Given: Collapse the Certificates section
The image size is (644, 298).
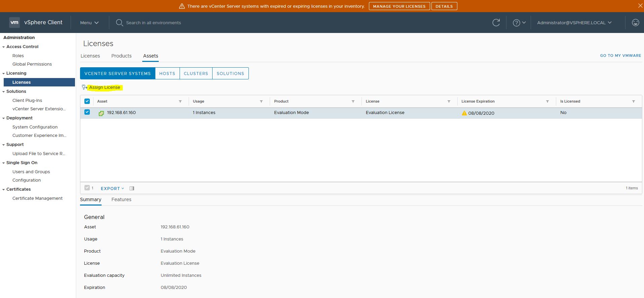Looking at the screenshot, I should pos(3,190).
